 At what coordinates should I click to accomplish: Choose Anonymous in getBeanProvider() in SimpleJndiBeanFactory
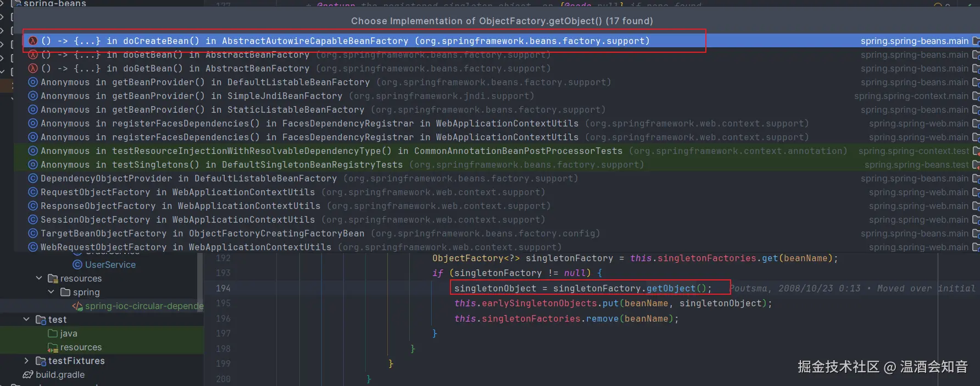click(x=497, y=96)
